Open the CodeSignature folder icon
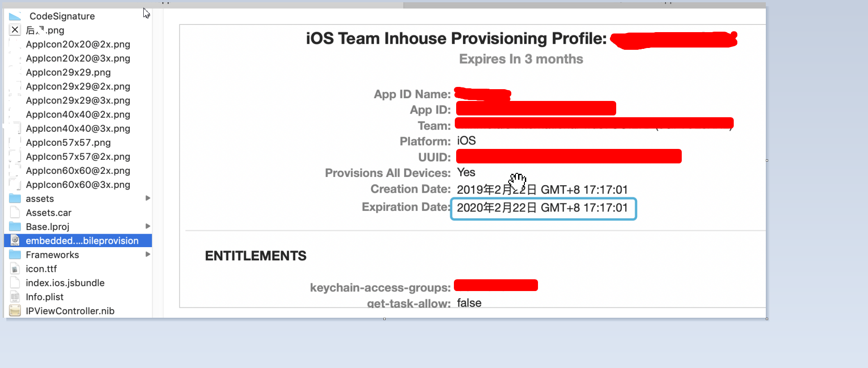Screen dimensions: 868x368 [x=15, y=16]
